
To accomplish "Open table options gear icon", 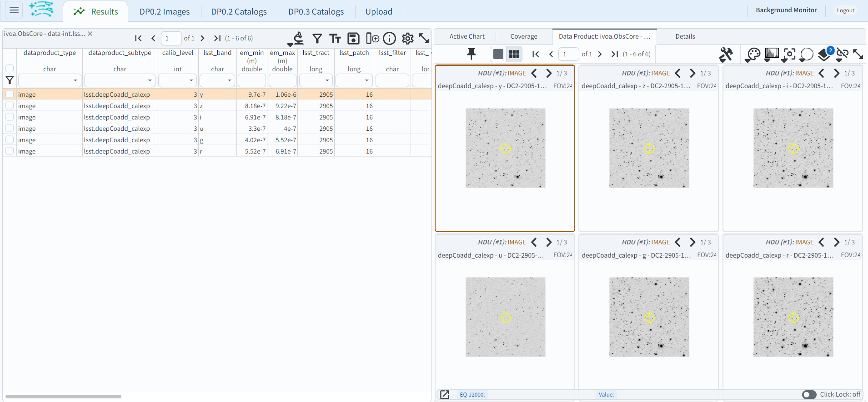I will [408, 39].
